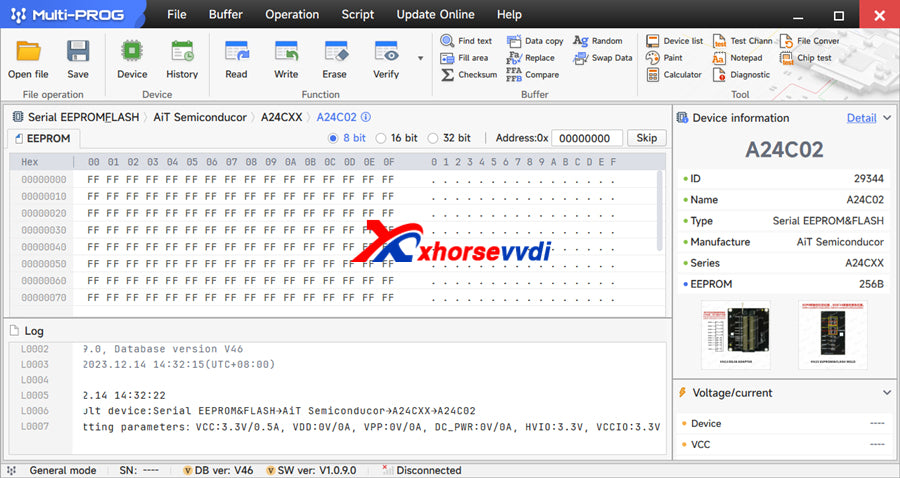This screenshot has height=478, width=900.
Task: Open the History icon
Action: (182, 59)
